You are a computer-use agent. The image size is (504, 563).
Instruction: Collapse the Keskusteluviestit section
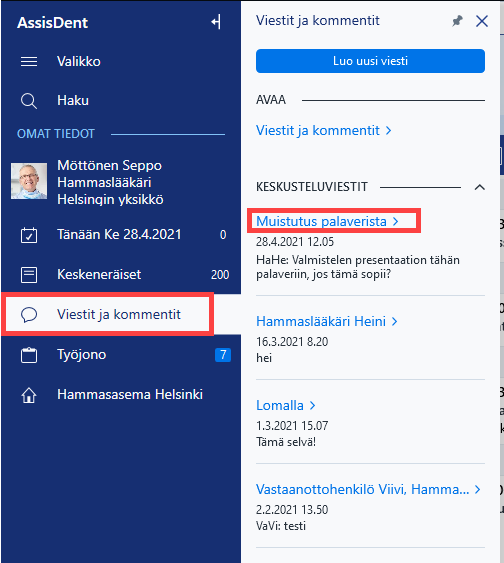click(480, 187)
